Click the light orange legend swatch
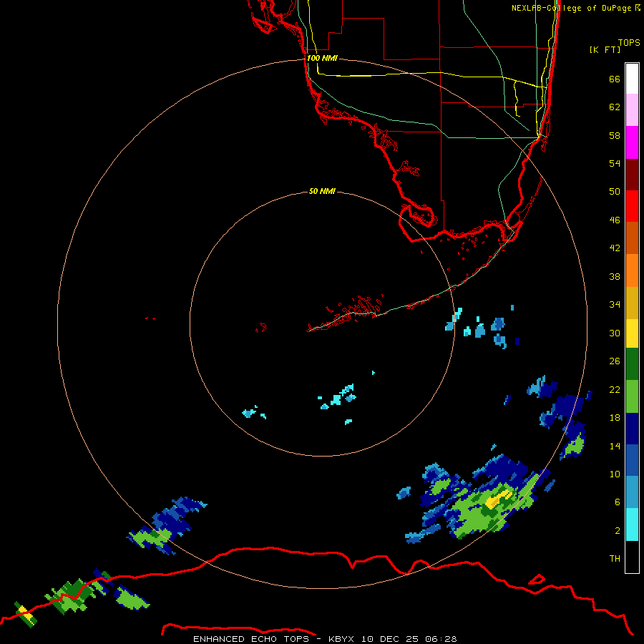The height and width of the screenshot is (644, 644). click(x=632, y=270)
